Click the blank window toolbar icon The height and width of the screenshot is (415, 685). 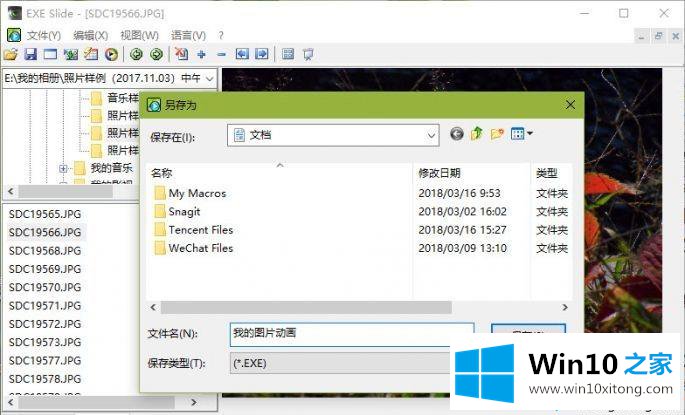point(50,54)
